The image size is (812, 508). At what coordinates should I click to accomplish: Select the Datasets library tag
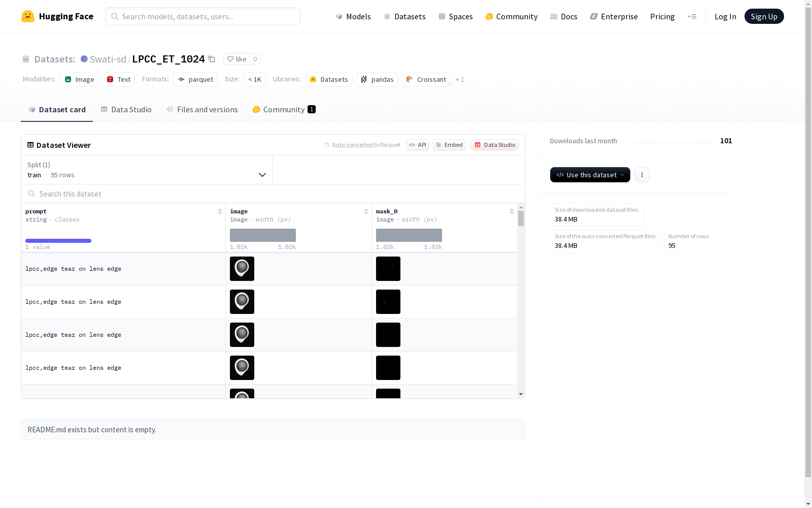coord(329,79)
